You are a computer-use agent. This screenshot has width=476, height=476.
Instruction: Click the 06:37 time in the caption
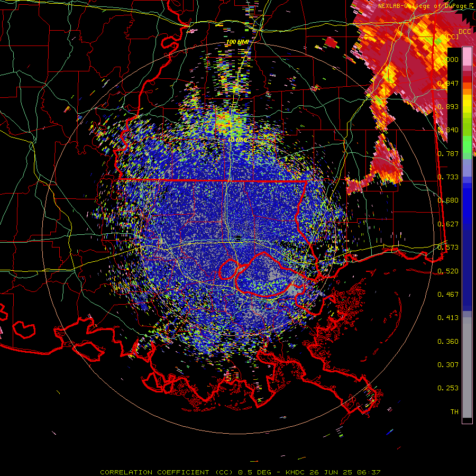point(369,472)
